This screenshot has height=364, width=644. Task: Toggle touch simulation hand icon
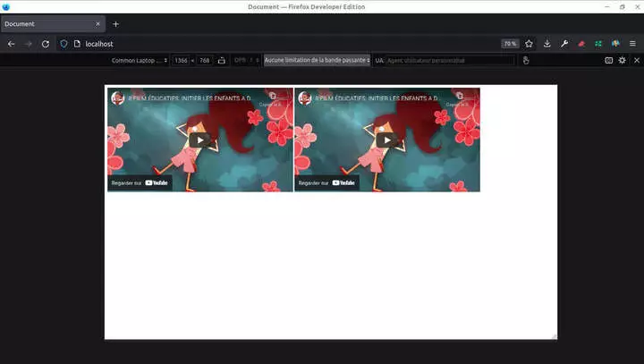[526, 61]
